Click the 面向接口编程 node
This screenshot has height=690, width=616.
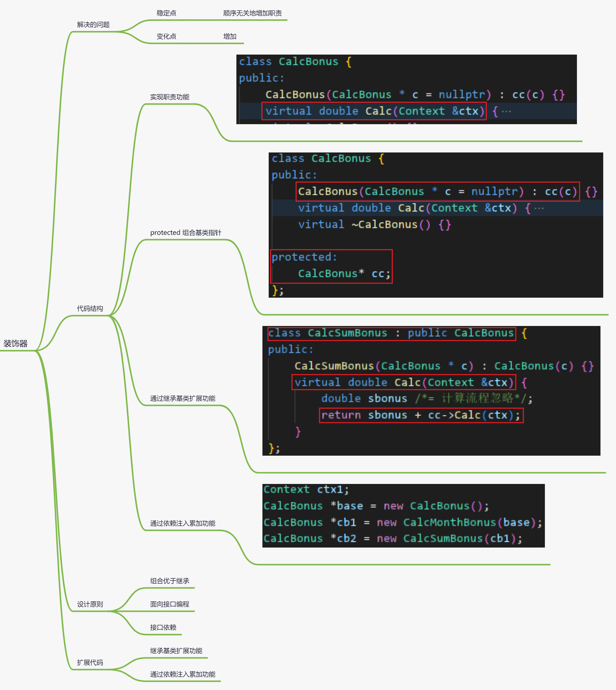click(170, 604)
